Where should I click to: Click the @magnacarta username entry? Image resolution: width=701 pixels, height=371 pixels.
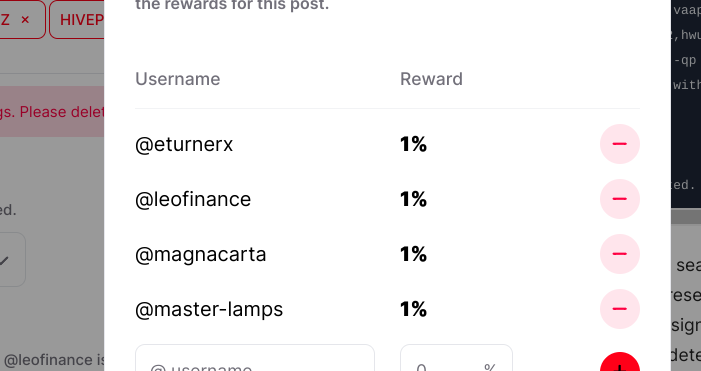[201, 254]
